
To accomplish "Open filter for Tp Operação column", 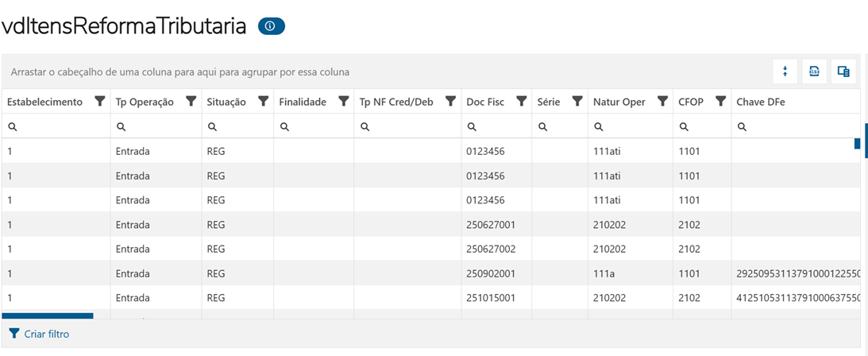I will pyautogui.click(x=191, y=102).
